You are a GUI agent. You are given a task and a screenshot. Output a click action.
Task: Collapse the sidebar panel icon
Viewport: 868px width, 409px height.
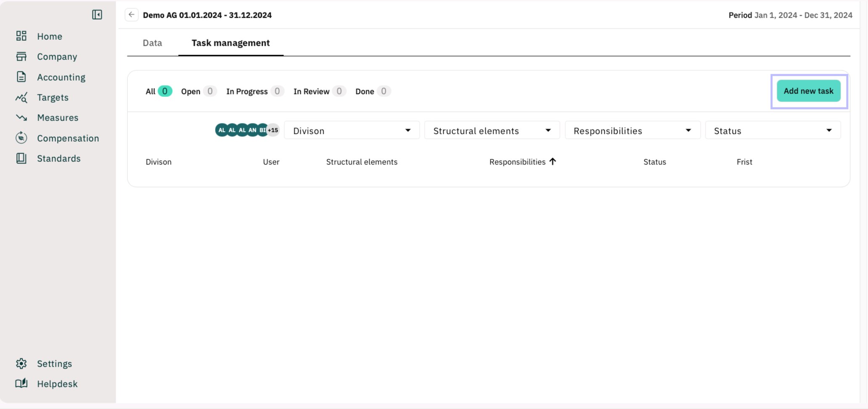(x=97, y=15)
